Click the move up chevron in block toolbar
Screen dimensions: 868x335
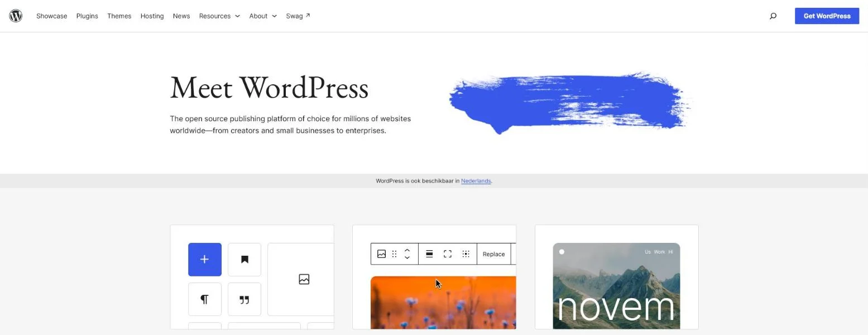[x=407, y=250]
